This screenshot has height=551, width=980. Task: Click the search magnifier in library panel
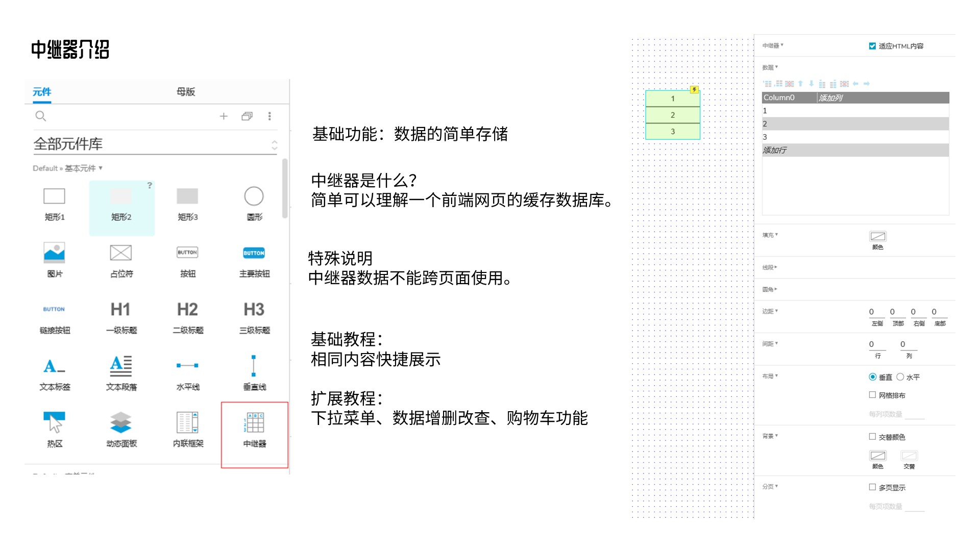click(x=41, y=116)
